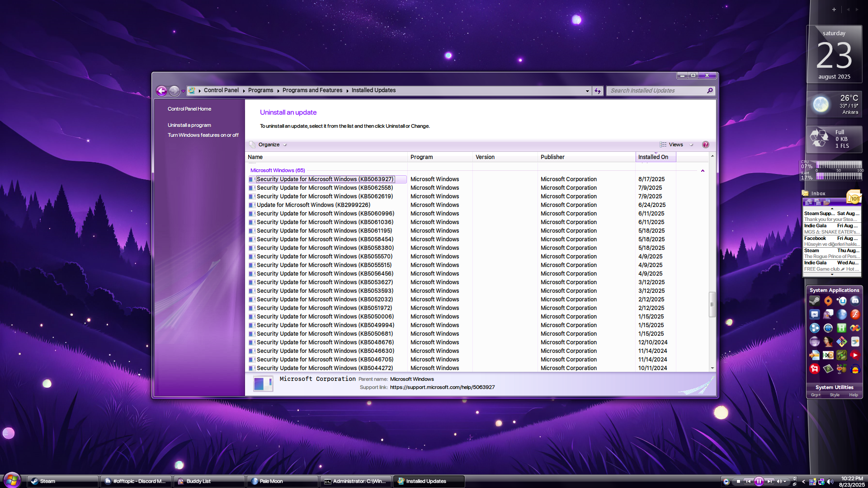Open Flash icon in System Applications
Viewport: 868px width, 488px height.
[855, 314]
